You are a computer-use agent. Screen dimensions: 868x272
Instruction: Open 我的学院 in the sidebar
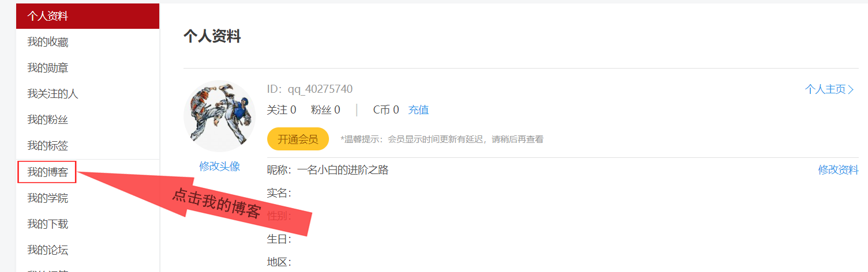tap(88, 198)
